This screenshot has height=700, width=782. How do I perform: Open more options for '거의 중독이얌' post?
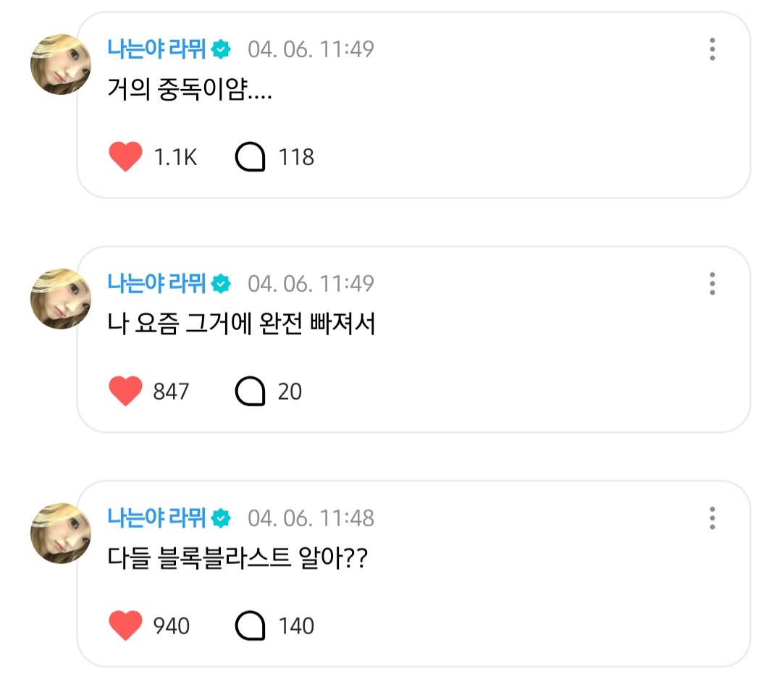point(712,49)
